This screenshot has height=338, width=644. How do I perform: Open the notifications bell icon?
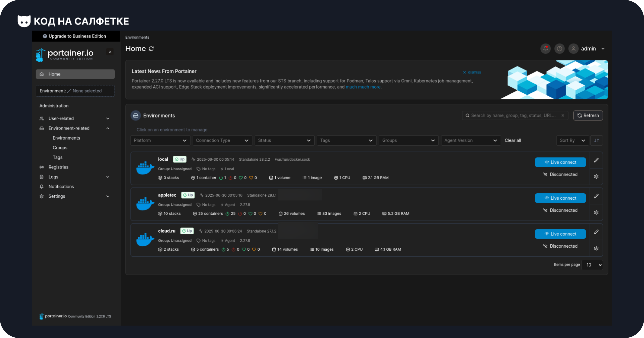(x=546, y=49)
